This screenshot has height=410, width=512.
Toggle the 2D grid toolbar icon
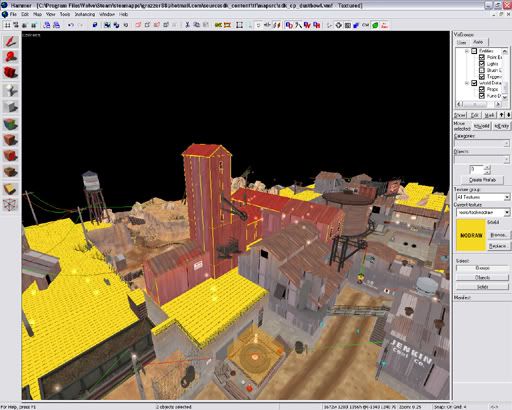(x=7, y=25)
